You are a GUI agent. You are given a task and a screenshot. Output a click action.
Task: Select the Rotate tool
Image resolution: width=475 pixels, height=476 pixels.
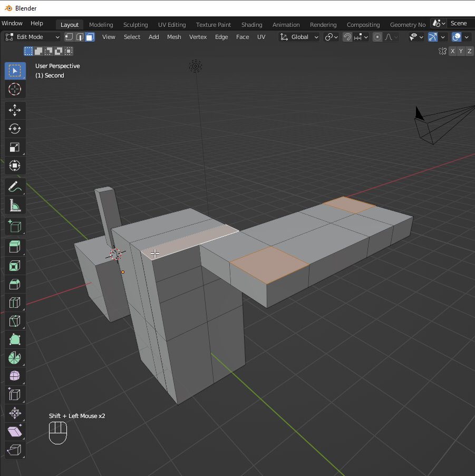click(15, 129)
